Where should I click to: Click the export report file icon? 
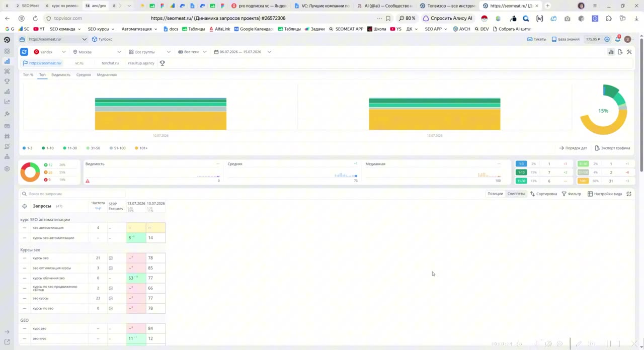click(620, 52)
